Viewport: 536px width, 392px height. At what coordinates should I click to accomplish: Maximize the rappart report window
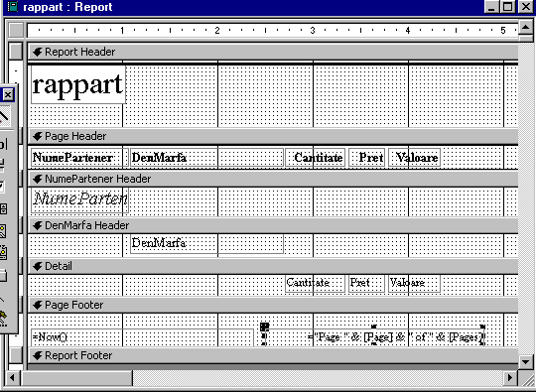[x=507, y=7]
